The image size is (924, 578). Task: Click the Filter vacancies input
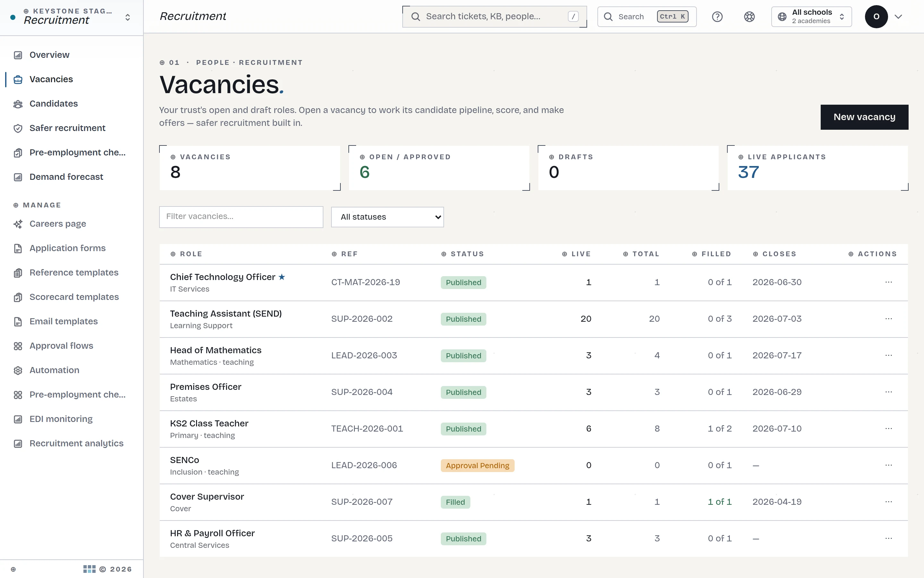pyautogui.click(x=241, y=217)
